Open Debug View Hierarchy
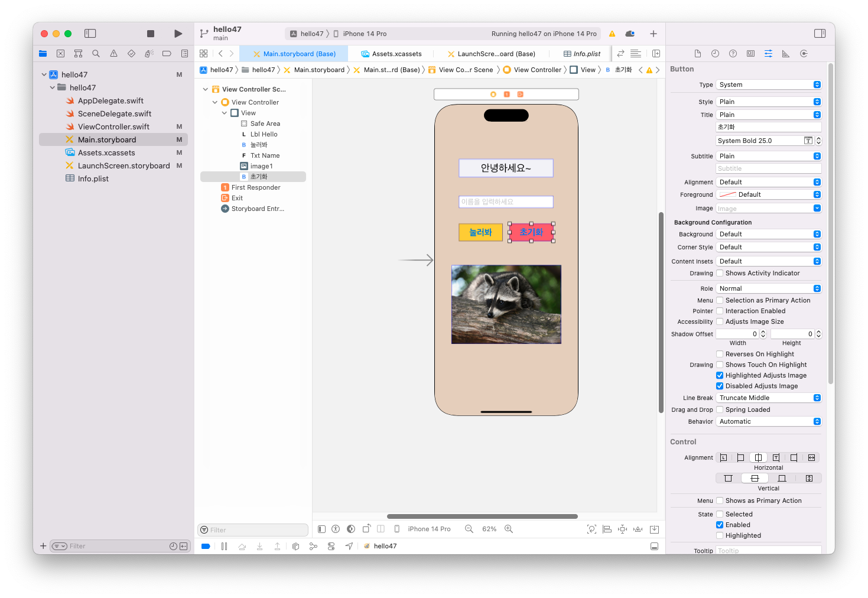The width and height of the screenshot is (868, 598). click(295, 546)
